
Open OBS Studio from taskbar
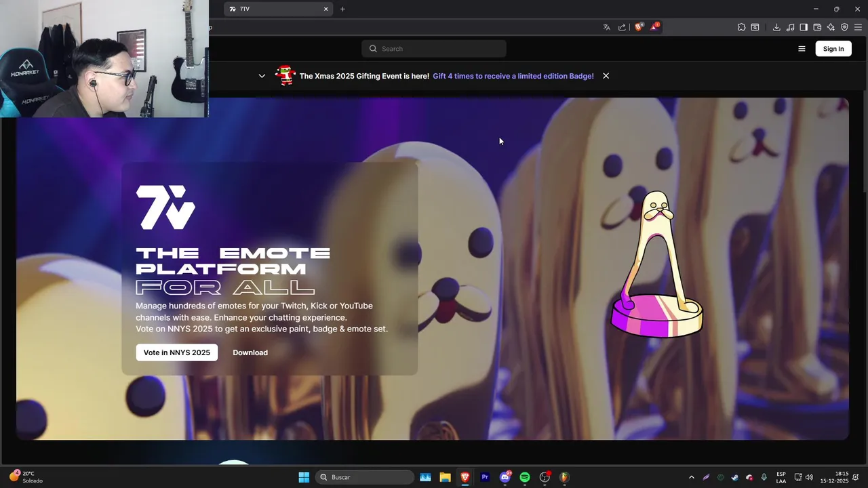(x=545, y=477)
